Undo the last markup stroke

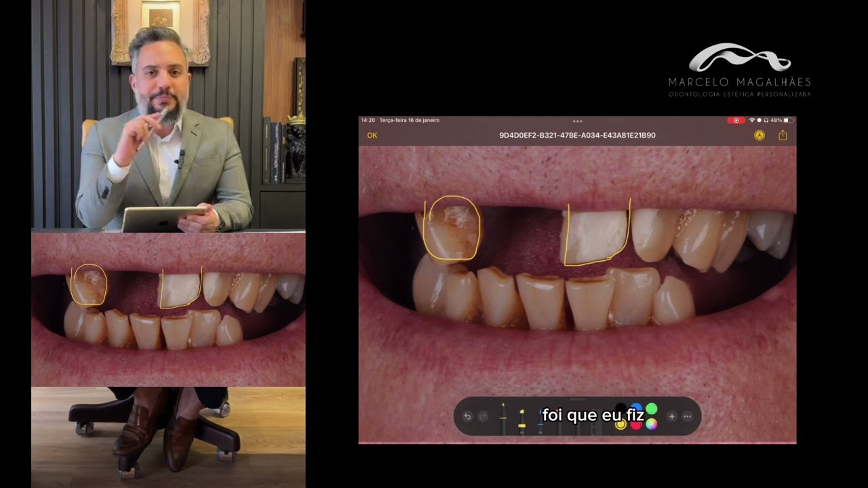467,417
